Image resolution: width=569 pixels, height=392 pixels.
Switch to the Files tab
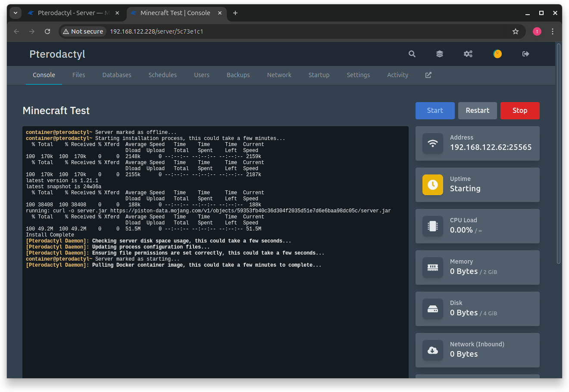78,75
